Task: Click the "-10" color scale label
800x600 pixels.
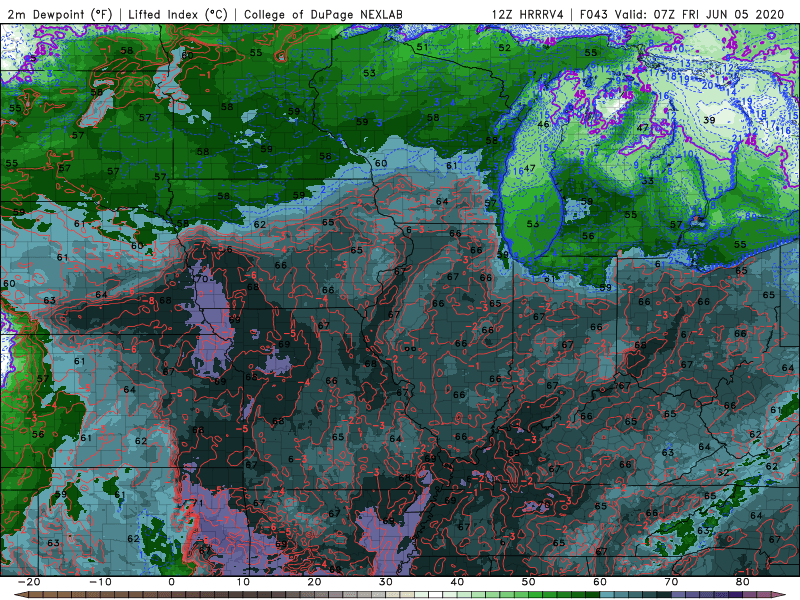Action: [100, 582]
